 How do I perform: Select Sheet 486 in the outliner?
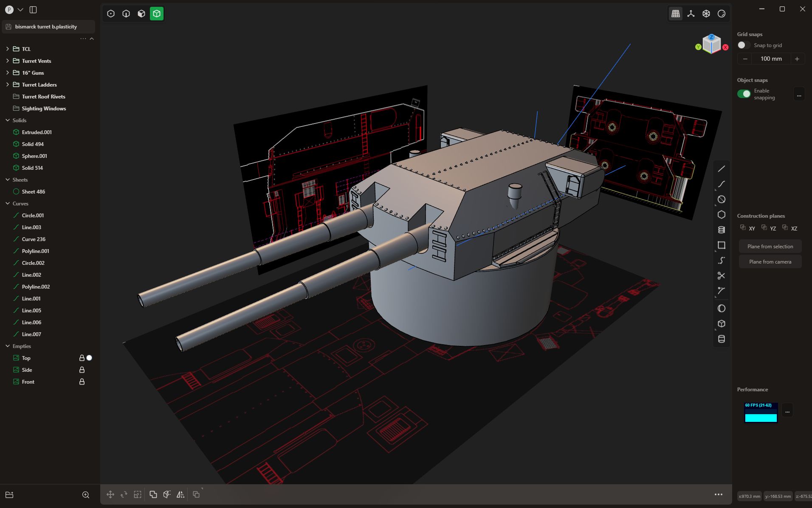coord(33,191)
